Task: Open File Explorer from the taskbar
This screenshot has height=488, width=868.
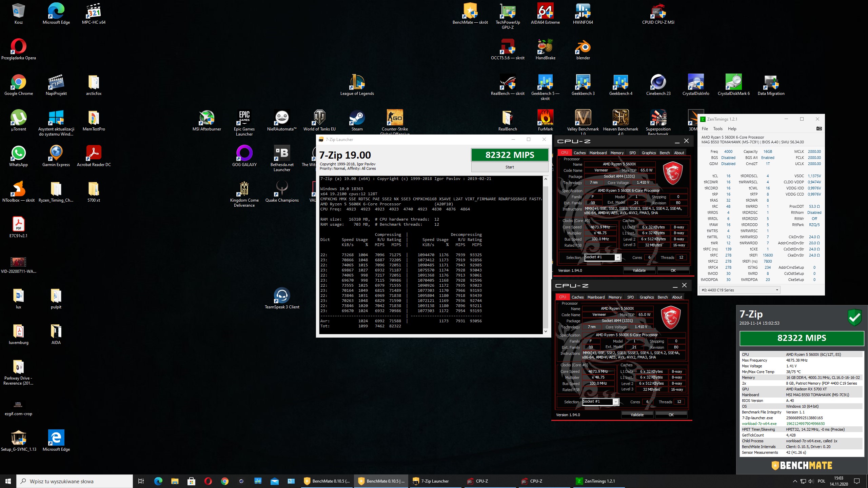Action: [175, 481]
